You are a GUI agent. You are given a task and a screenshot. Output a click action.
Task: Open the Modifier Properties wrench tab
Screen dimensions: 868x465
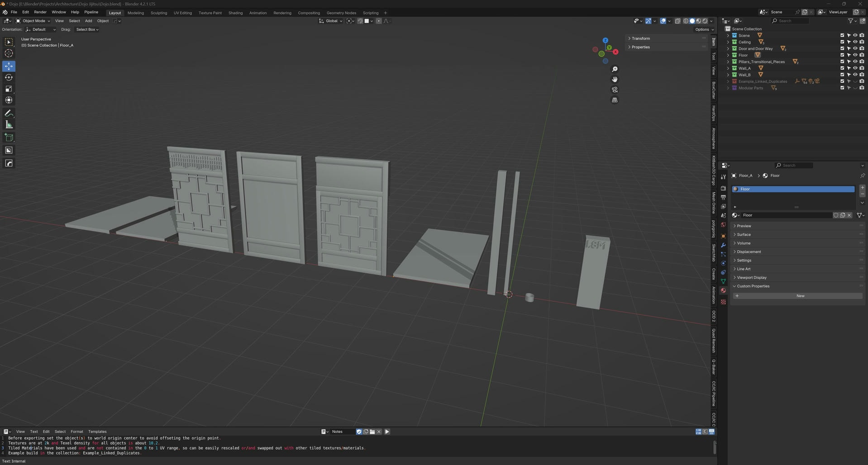pos(723,244)
